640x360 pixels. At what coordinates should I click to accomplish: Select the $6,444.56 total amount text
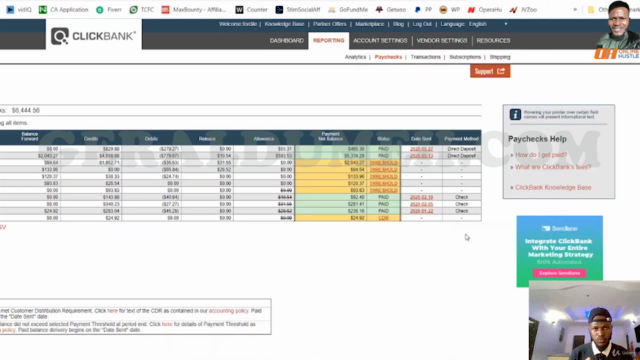pos(26,110)
